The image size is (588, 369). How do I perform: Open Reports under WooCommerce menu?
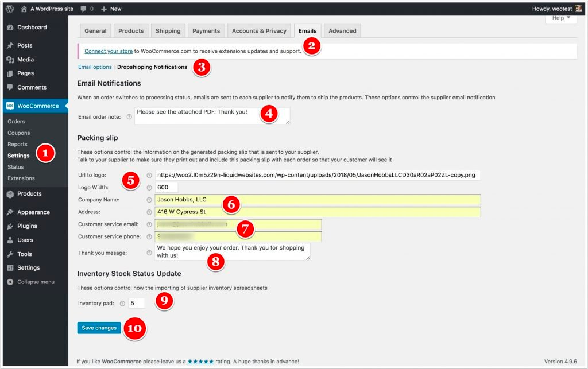pos(17,144)
